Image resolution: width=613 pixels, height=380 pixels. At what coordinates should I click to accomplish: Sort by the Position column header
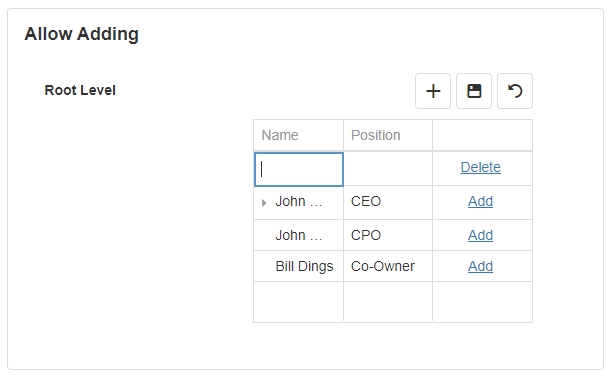coord(388,135)
